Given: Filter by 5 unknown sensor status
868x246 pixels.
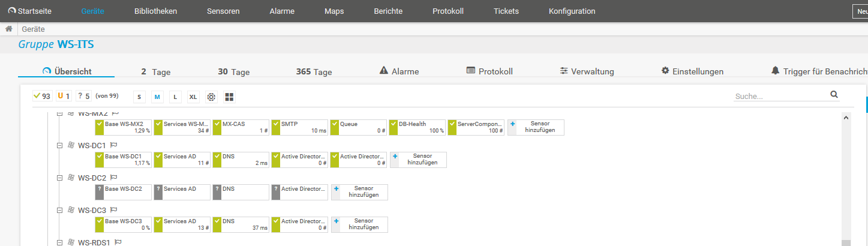Looking at the screenshot, I should [x=84, y=96].
